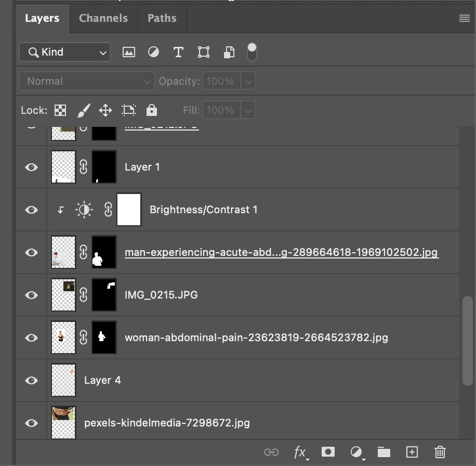
Task: Open the Kind filter type dropdown
Action: 64,52
